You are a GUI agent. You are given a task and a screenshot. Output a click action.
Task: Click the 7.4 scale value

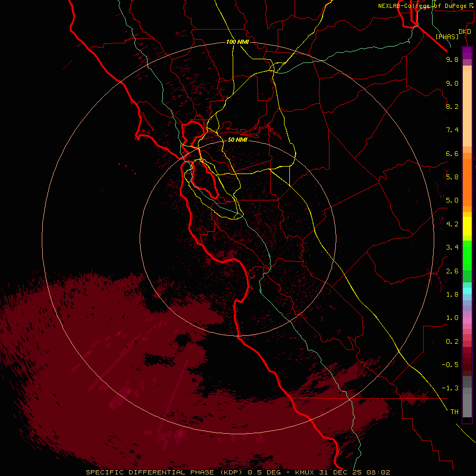click(452, 130)
